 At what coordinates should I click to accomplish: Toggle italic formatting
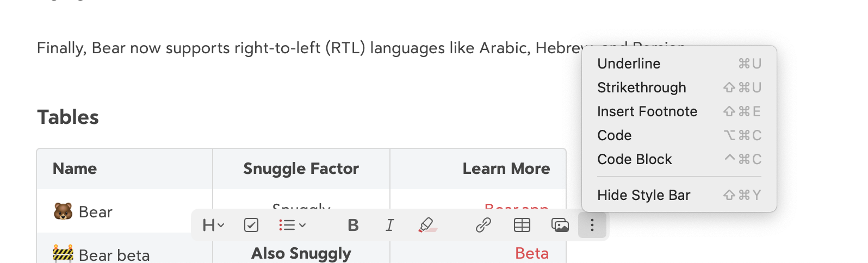point(389,225)
